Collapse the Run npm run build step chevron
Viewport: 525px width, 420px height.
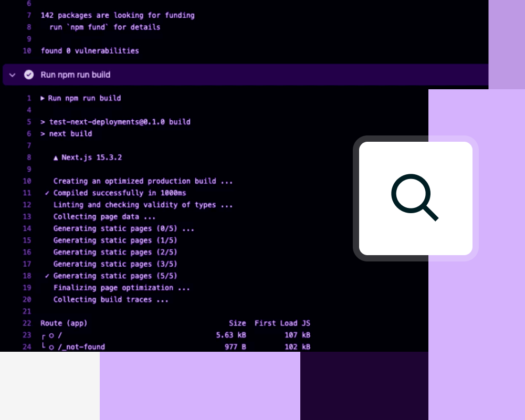tap(13, 75)
